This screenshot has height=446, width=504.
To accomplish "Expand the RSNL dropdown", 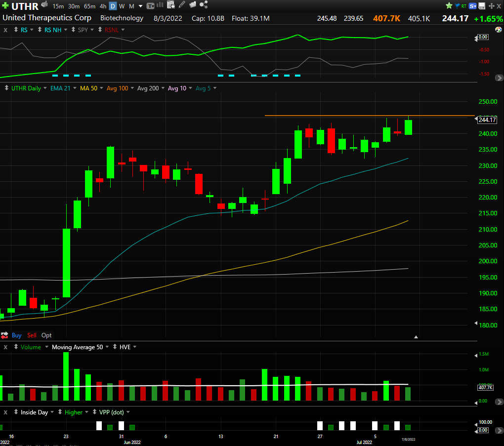I will point(123,30).
